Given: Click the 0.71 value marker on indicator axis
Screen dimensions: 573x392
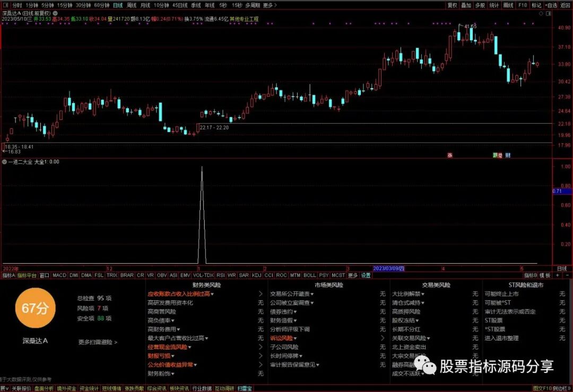Looking at the screenshot, I should (x=562, y=191).
